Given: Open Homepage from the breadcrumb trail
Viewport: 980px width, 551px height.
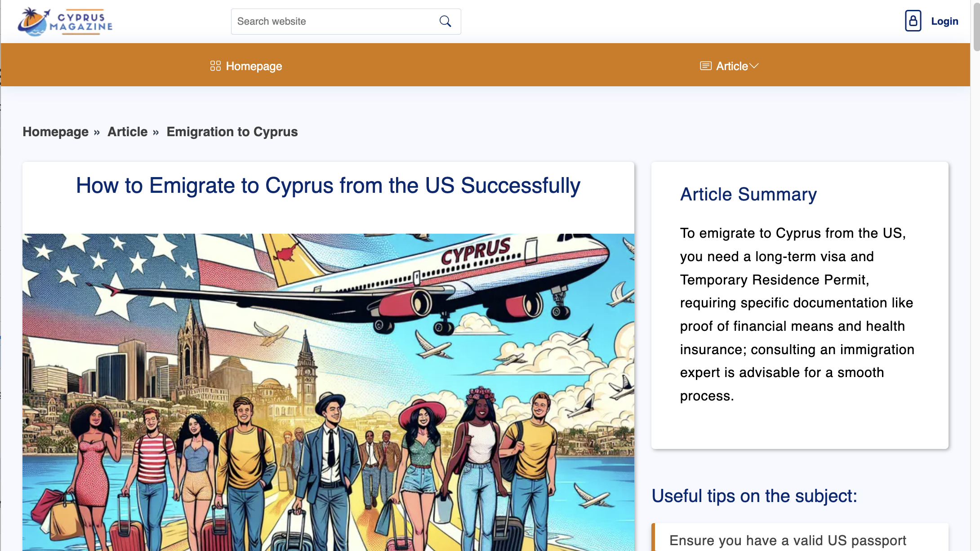Looking at the screenshot, I should point(55,132).
